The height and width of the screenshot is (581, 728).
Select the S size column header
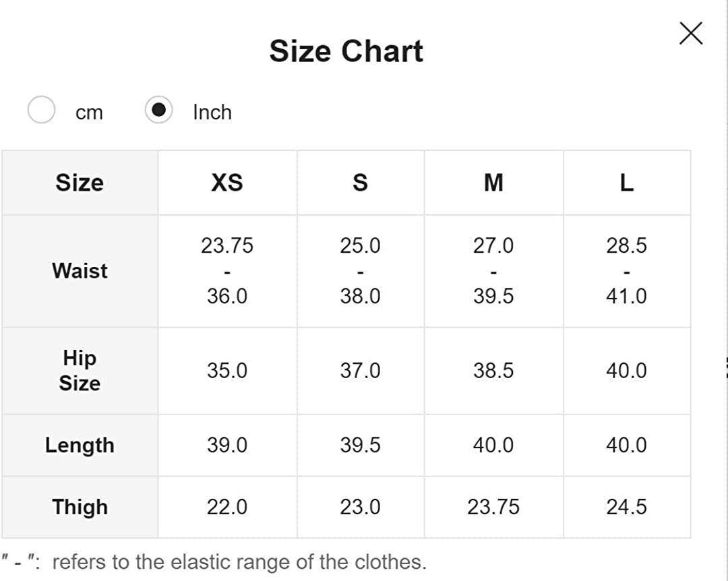[x=360, y=183]
